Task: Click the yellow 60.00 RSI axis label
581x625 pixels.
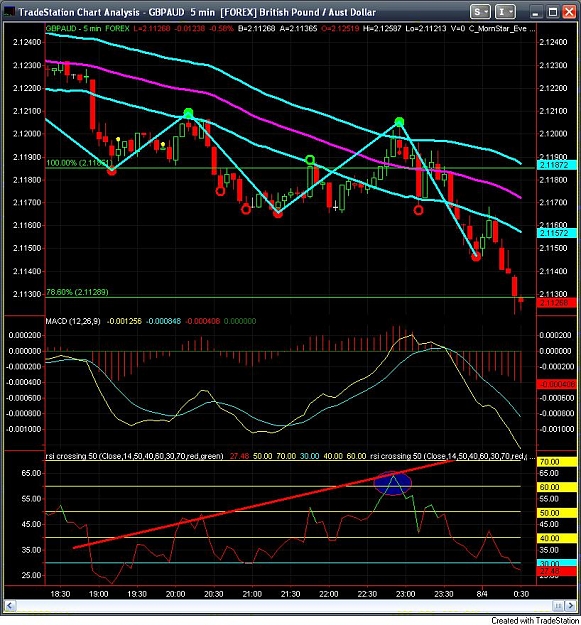Action: click(557, 487)
